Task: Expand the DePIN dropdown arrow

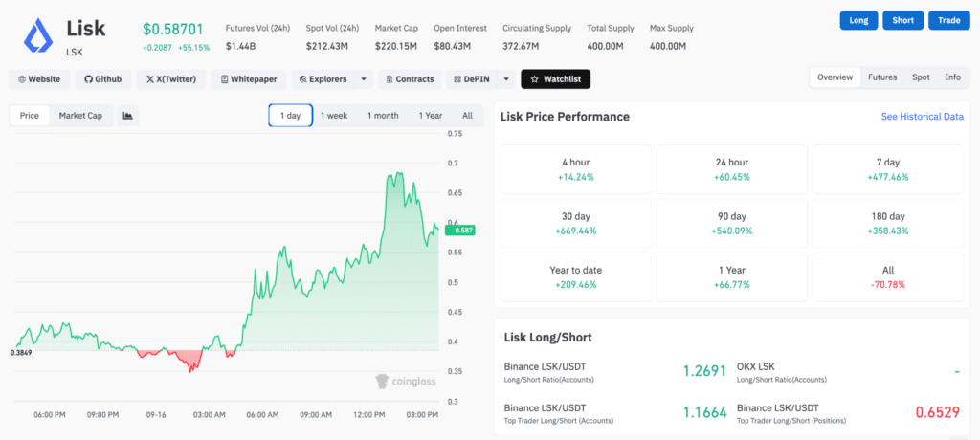Action: click(x=507, y=79)
